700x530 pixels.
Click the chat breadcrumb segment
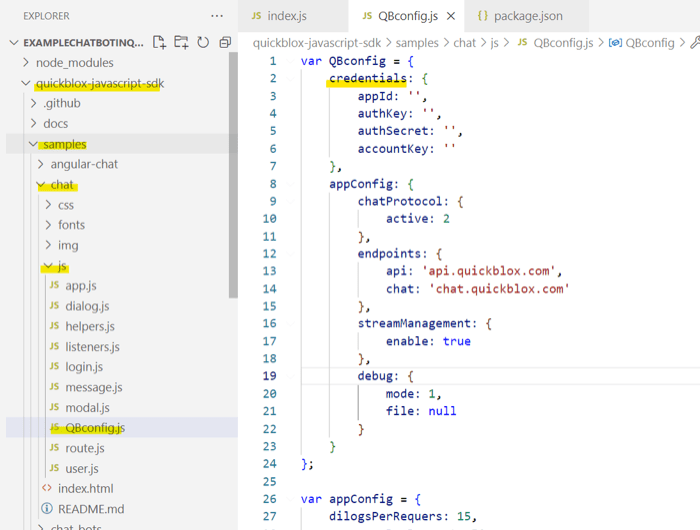pyautogui.click(x=465, y=43)
